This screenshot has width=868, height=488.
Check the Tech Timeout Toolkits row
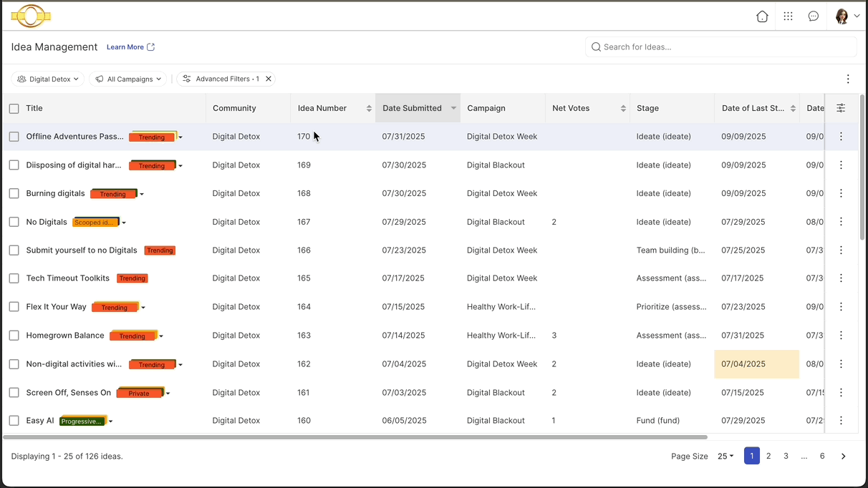[14, 278]
